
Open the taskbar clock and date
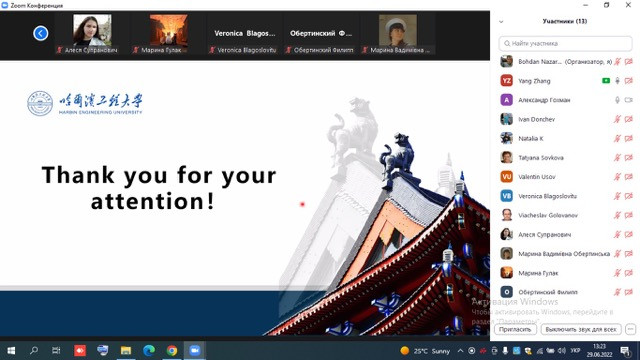click(599, 351)
